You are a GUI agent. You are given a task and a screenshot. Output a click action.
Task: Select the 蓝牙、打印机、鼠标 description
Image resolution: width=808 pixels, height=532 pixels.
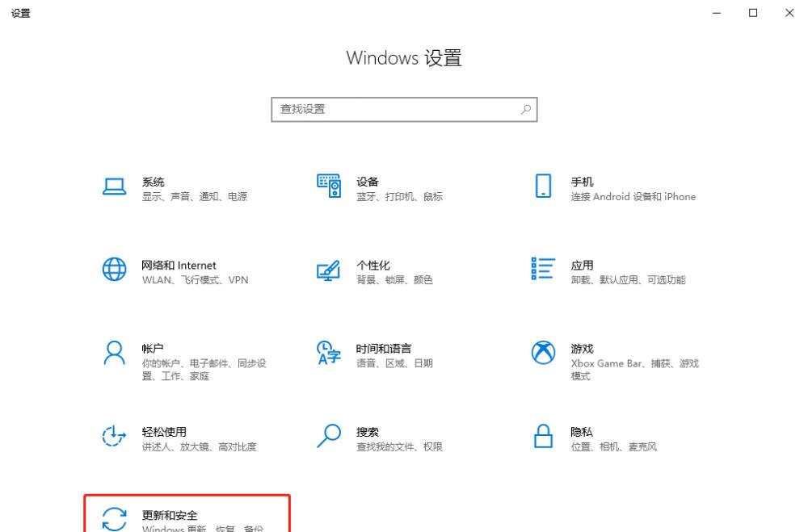coord(399,197)
